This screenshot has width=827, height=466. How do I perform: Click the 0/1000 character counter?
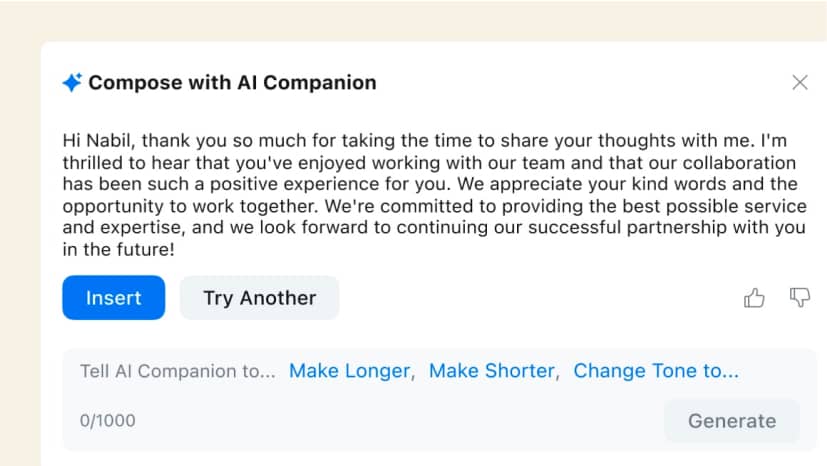(x=108, y=421)
